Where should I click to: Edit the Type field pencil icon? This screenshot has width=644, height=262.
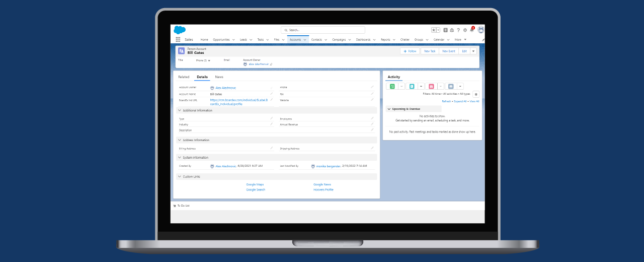point(271,118)
